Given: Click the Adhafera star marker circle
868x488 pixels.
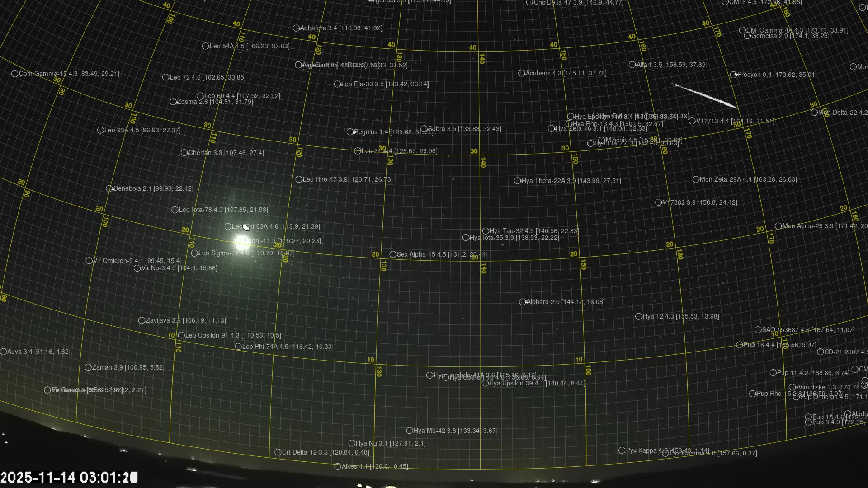Looking at the screenshot, I should click(296, 28).
